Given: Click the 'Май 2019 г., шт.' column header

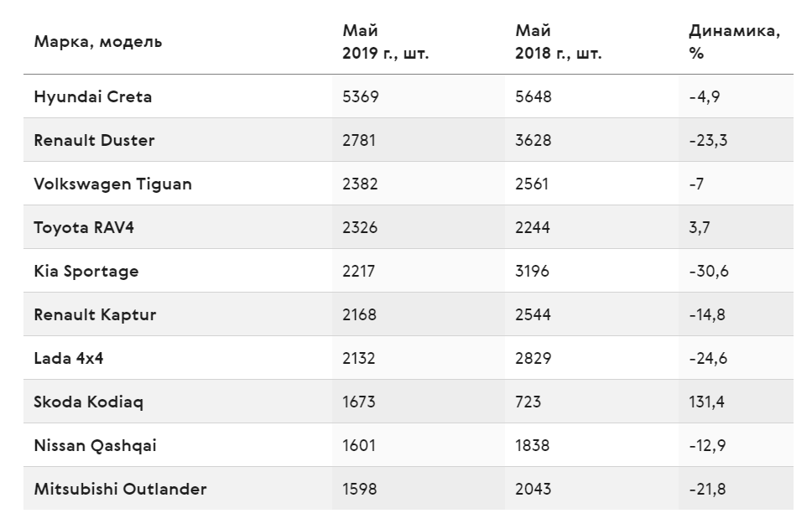Looking at the screenshot, I should coord(385,42).
